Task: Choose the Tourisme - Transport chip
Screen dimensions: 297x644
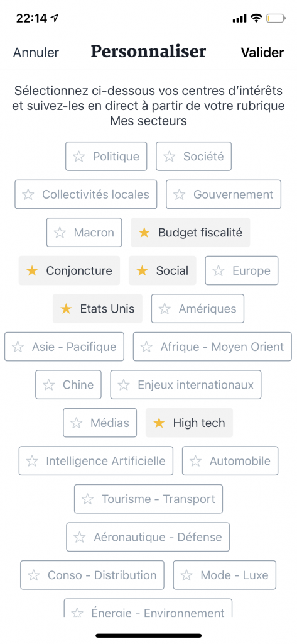Action: (148, 499)
